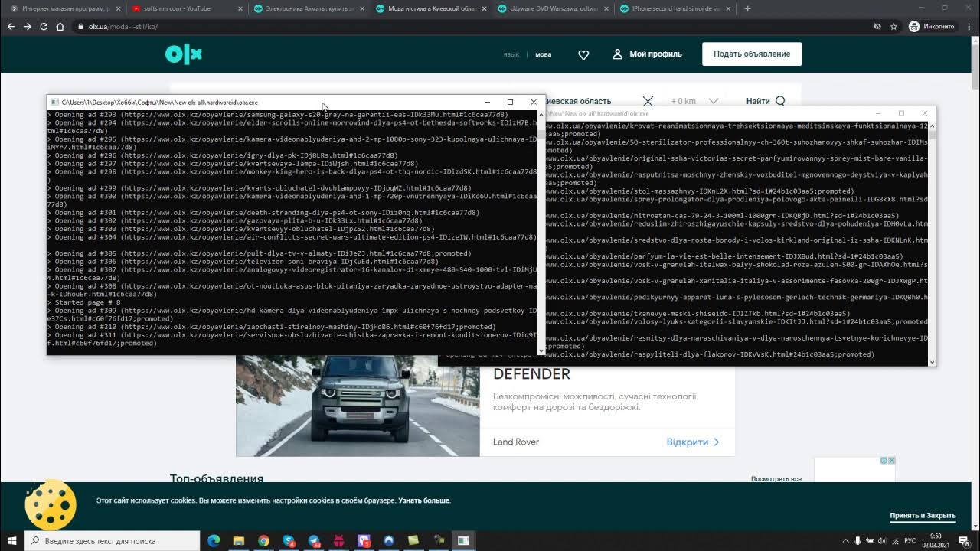The width and height of the screenshot is (980, 551).
Task: Accept cookies with Принять и Закрыть
Action: coord(923,516)
